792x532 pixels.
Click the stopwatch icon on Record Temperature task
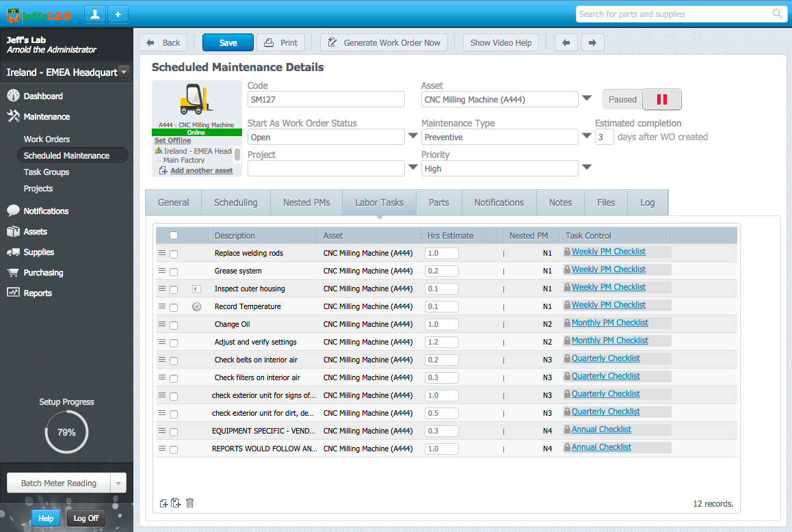[196, 306]
